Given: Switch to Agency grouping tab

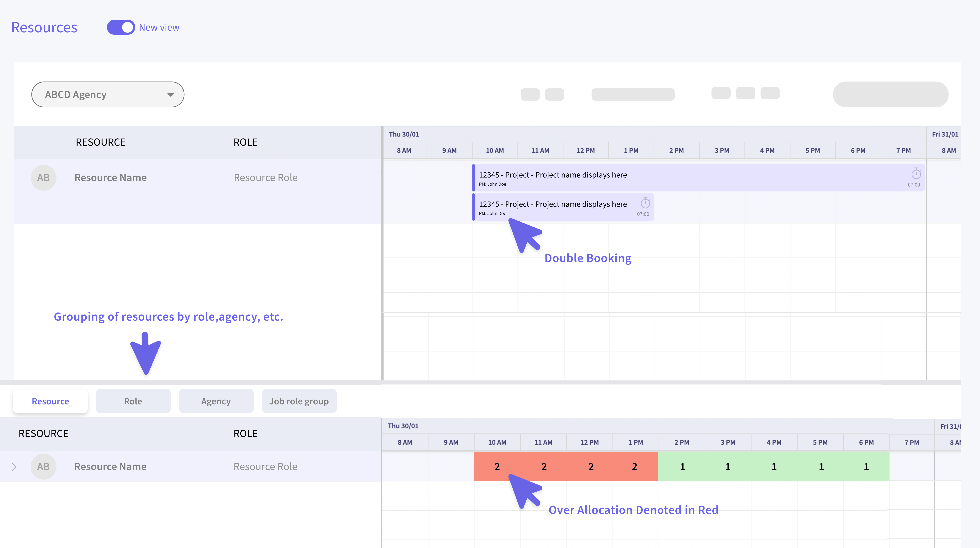Looking at the screenshot, I should coord(216,401).
